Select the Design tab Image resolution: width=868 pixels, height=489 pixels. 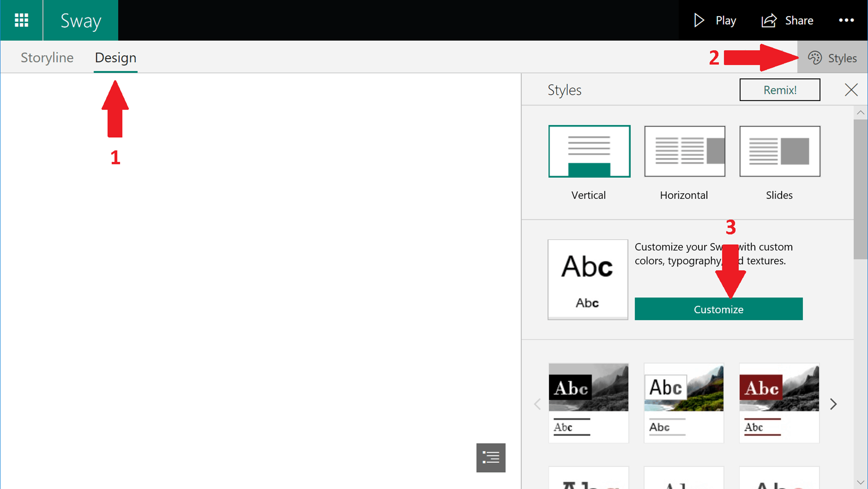point(116,58)
